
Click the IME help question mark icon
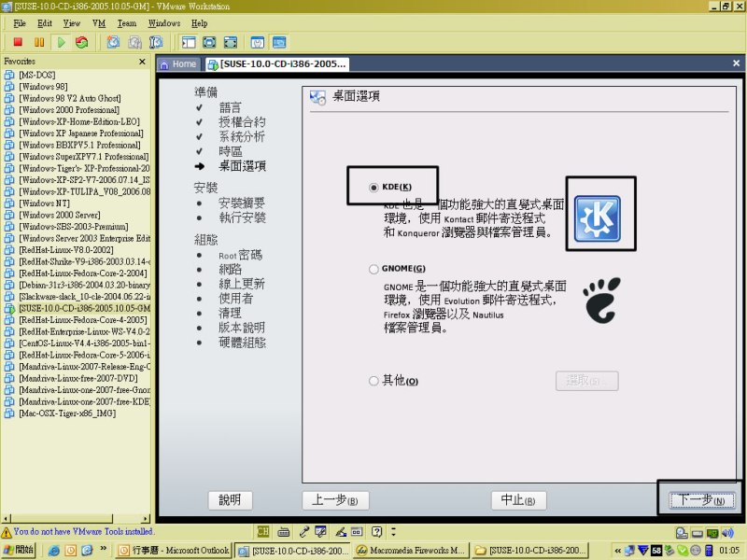pyautogui.click(x=377, y=531)
